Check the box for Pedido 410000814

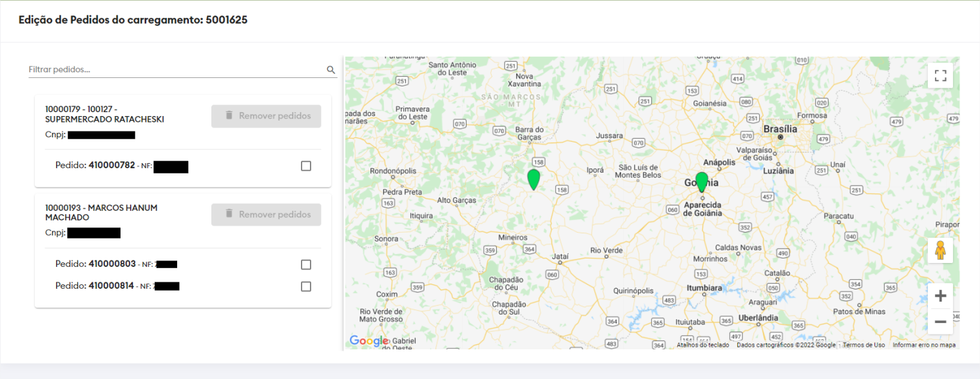pos(306,286)
